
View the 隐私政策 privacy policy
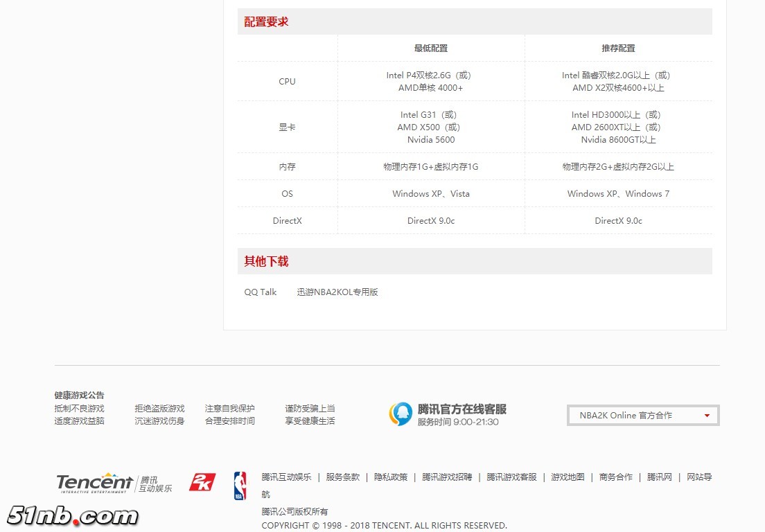coord(391,477)
